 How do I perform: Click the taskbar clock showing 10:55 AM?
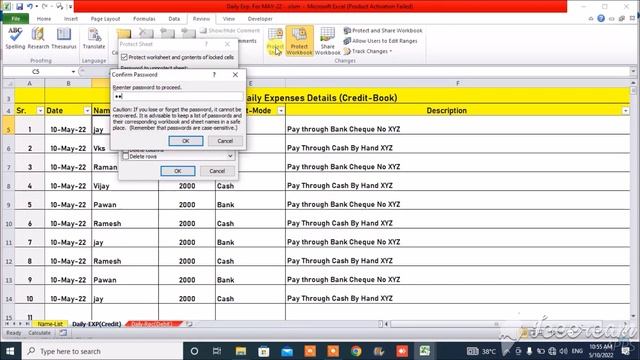coord(600,351)
